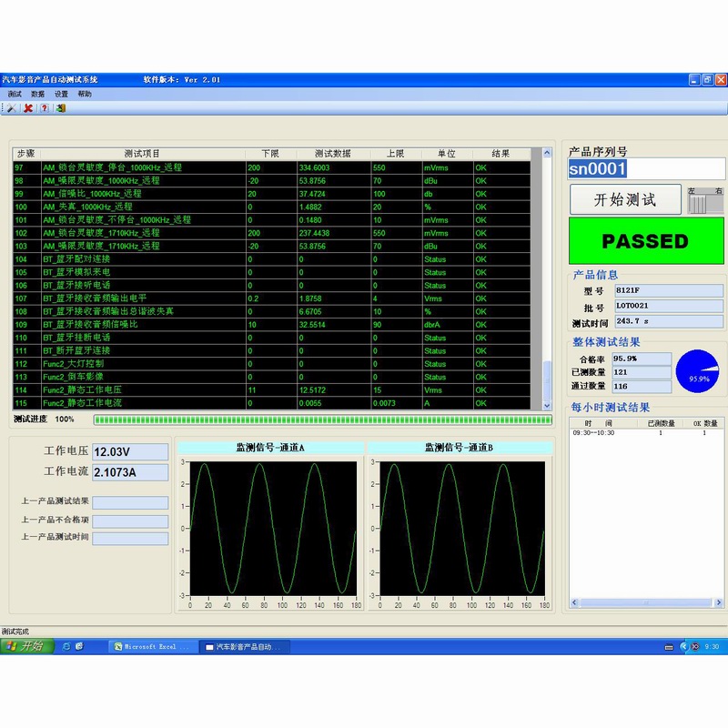Click the exit door toolbar icon

tap(61, 107)
